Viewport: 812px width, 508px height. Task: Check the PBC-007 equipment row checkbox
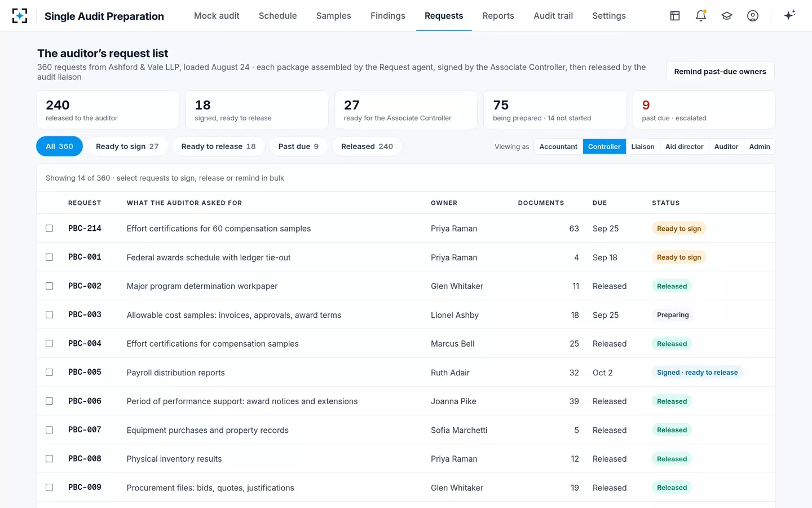tap(50, 430)
